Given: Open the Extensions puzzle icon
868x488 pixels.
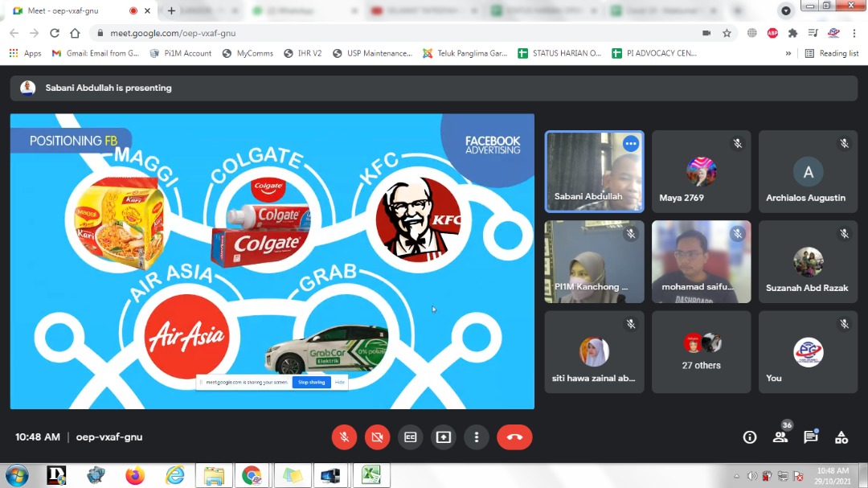Looking at the screenshot, I should point(792,33).
